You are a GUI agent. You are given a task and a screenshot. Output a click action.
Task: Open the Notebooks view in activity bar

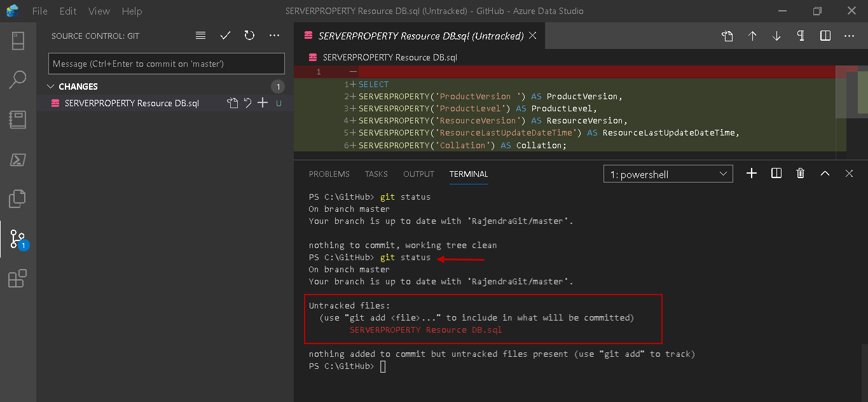pyautogui.click(x=18, y=120)
